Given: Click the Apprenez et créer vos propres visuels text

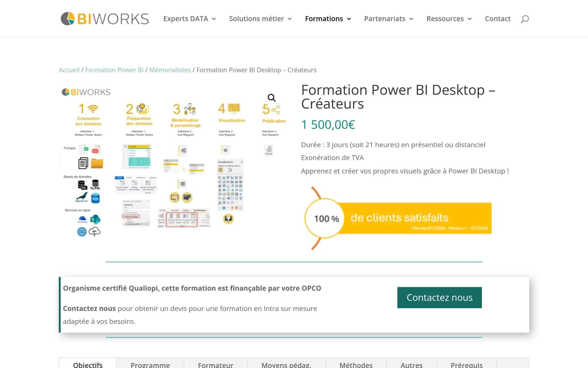Looking at the screenshot, I should coord(405,171).
